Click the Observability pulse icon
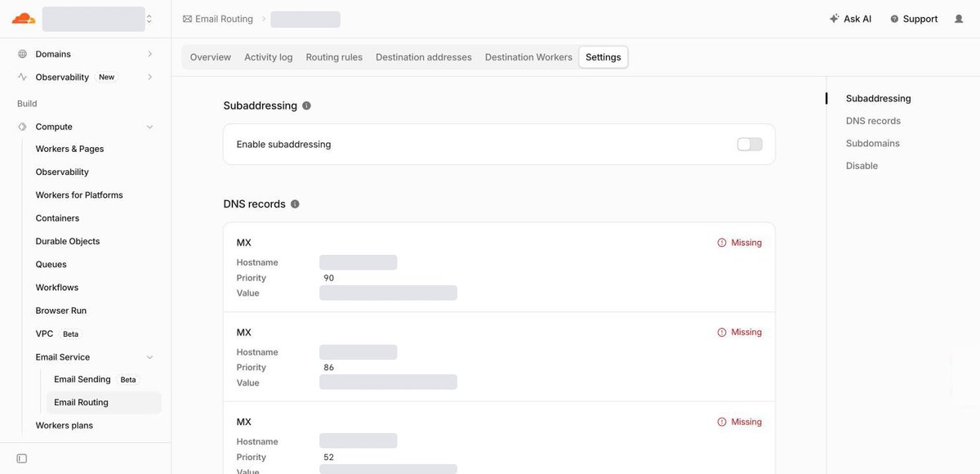This screenshot has height=474, width=980. [x=22, y=77]
